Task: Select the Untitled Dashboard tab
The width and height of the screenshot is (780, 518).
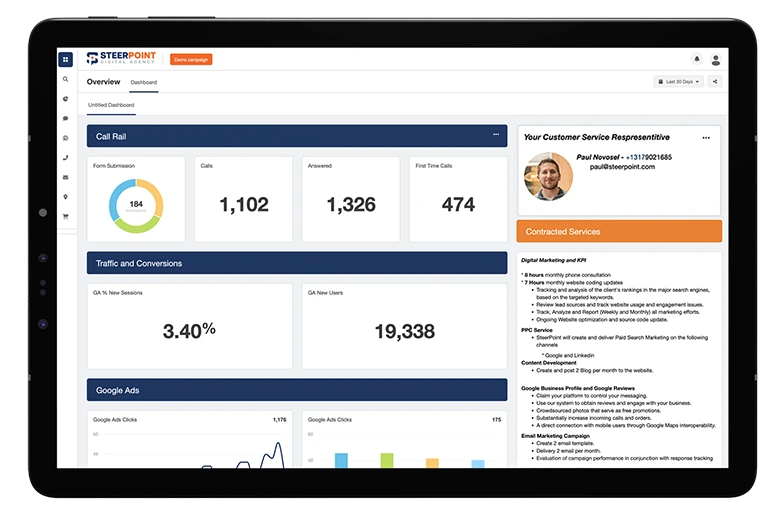Action: tap(111, 105)
